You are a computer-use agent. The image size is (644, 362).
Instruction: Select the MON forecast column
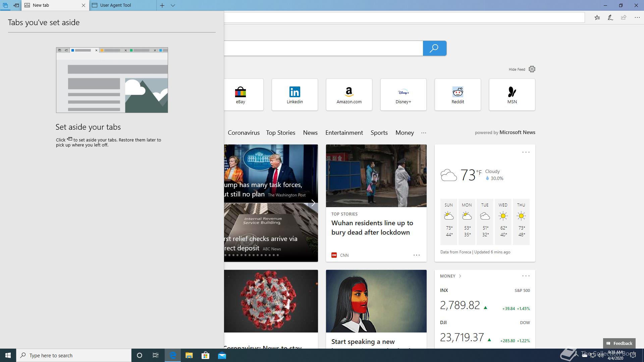tap(467, 222)
